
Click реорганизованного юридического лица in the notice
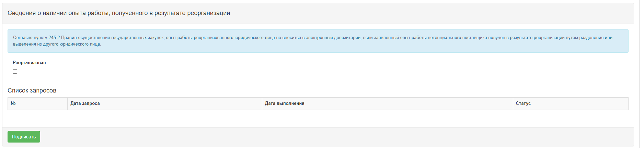234,38
